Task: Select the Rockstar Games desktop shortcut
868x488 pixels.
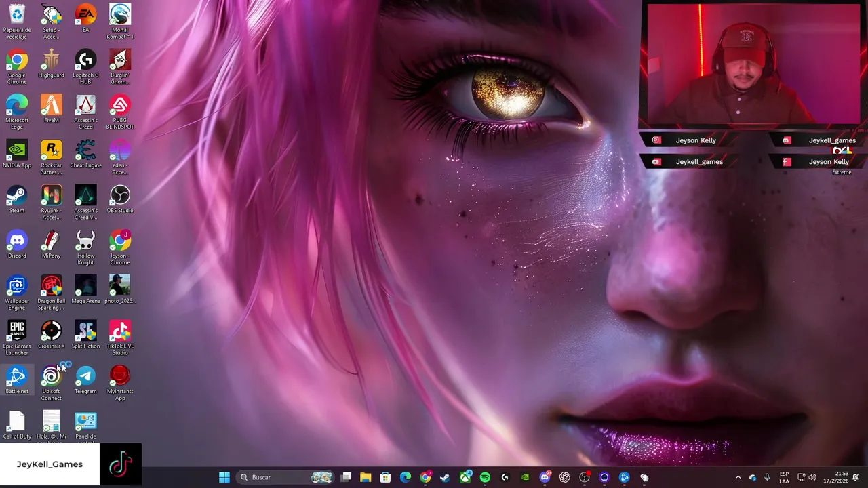Action: (51, 157)
